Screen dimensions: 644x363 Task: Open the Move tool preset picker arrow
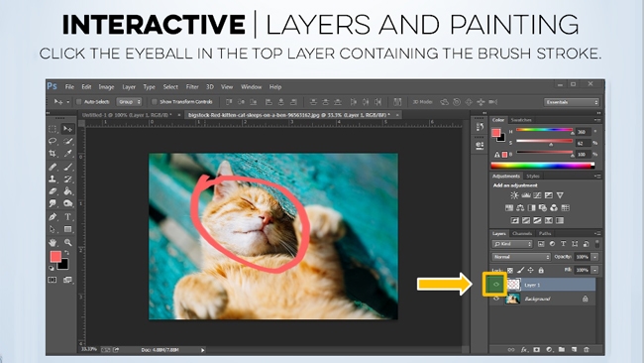(67, 102)
